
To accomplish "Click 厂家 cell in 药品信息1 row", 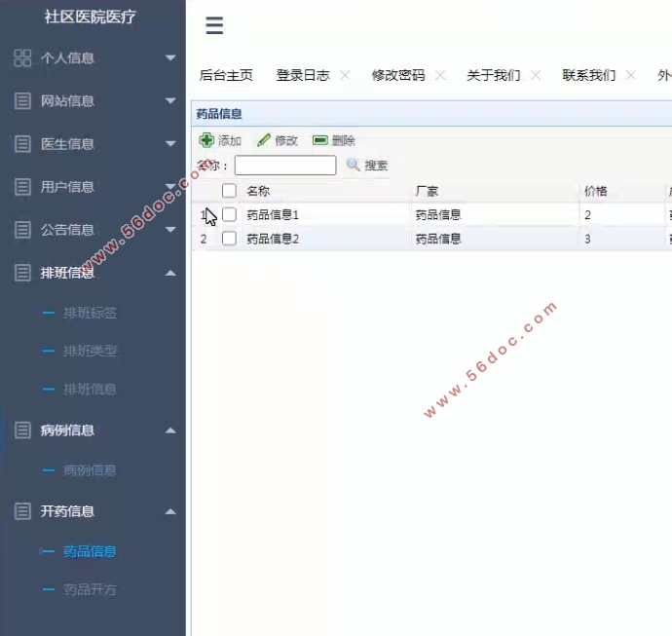I will point(438,214).
